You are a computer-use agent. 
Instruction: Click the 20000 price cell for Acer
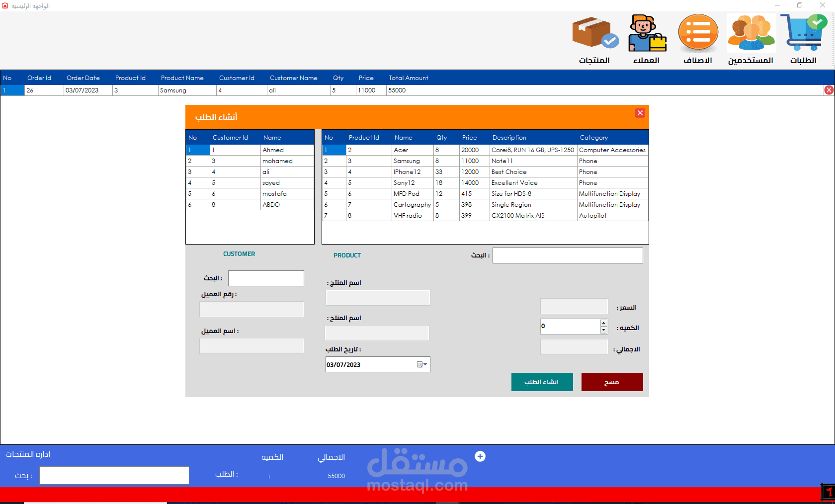pos(474,150)
